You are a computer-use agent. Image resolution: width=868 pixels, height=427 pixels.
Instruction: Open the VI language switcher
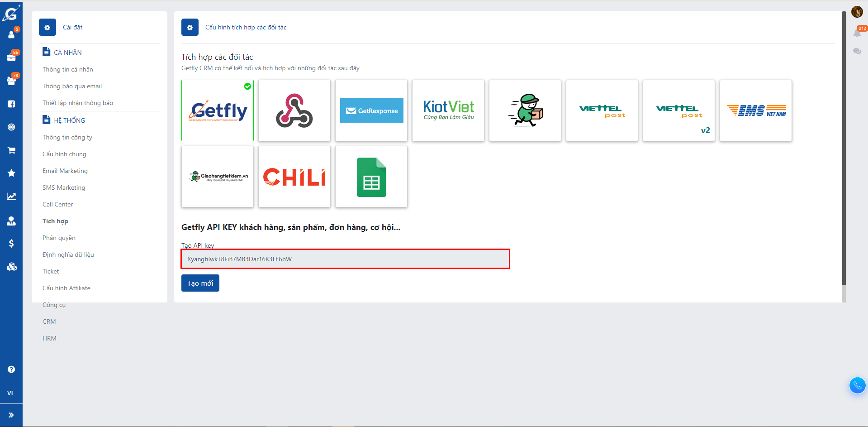tap(10, 393)
